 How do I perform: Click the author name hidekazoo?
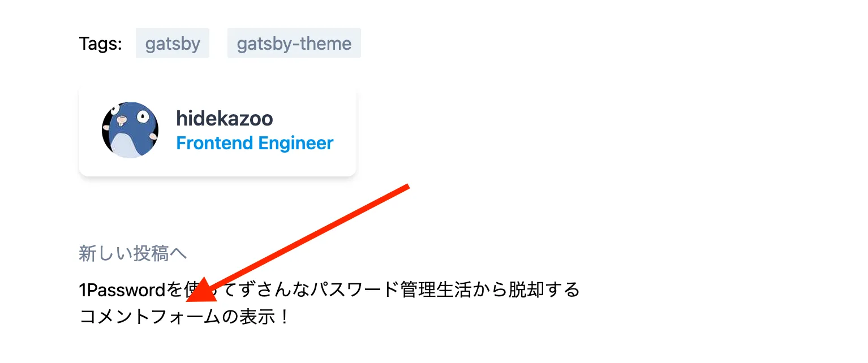point(224,119)
